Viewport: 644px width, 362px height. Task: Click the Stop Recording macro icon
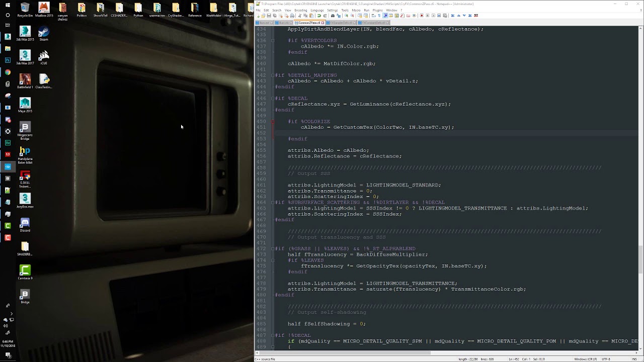point(428,16)
